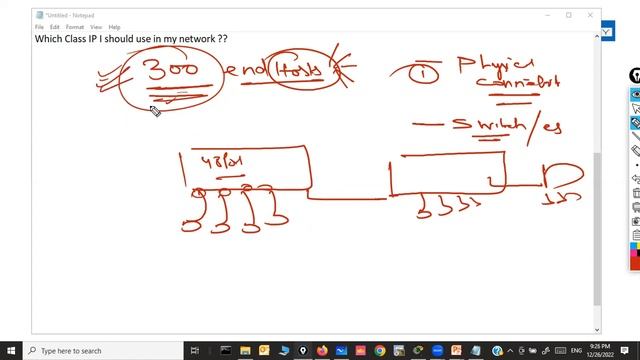Open the multicolor palette in pen toolbar
This screenshot has height=360, width=640.
tap(635, 249)
